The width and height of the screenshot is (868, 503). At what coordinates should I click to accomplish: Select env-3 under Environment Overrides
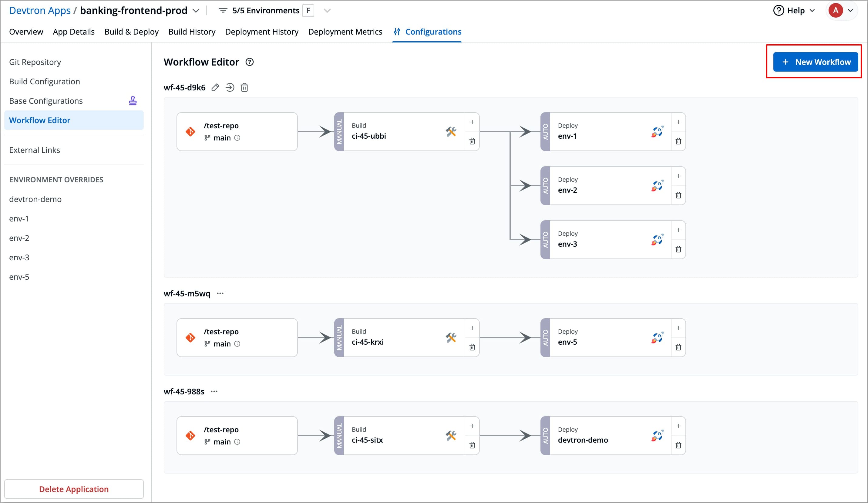point(19,257)
